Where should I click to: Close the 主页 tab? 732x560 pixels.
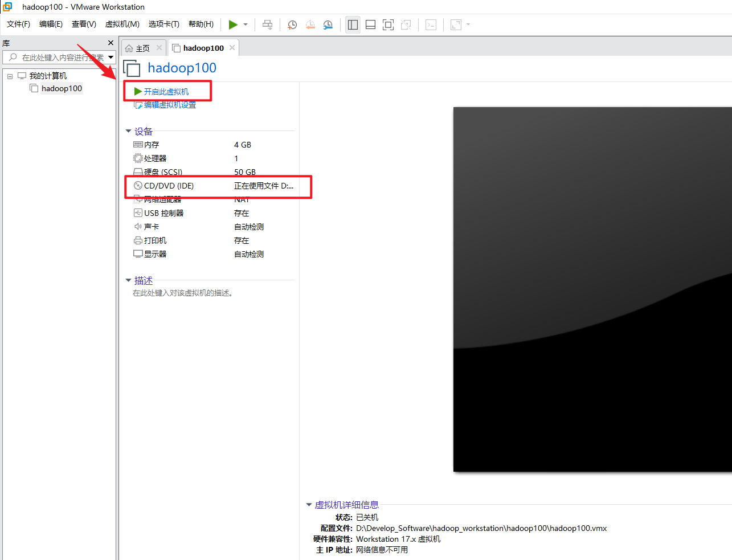[159, 48]
